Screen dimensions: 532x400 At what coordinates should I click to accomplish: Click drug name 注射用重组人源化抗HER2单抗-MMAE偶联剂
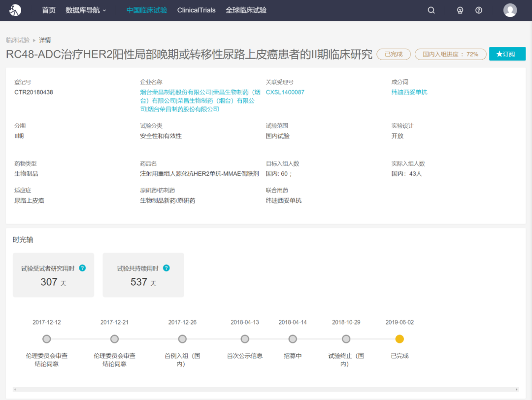(x=199, y=174)
